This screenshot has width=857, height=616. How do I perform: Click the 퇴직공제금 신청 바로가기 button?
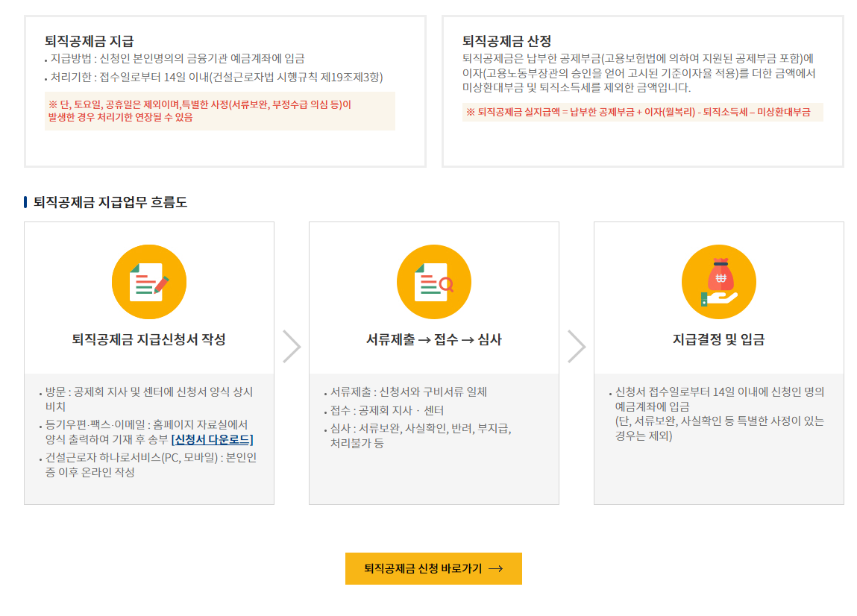coord(433,568)
